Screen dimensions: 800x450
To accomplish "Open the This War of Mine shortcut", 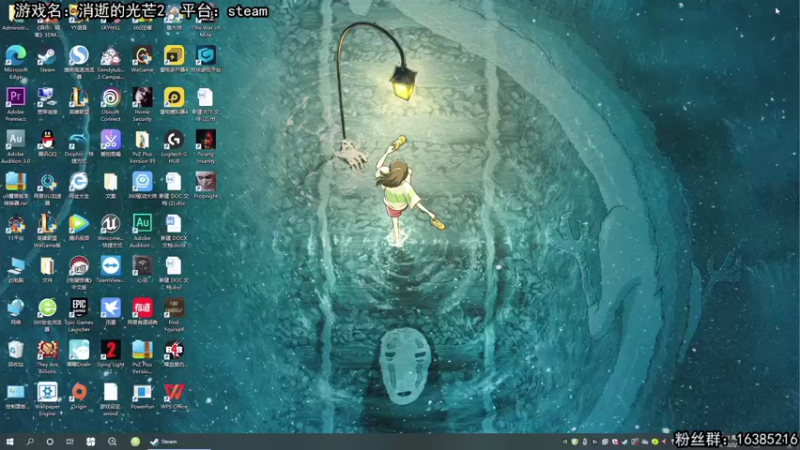I will click(x=205, y=20).
